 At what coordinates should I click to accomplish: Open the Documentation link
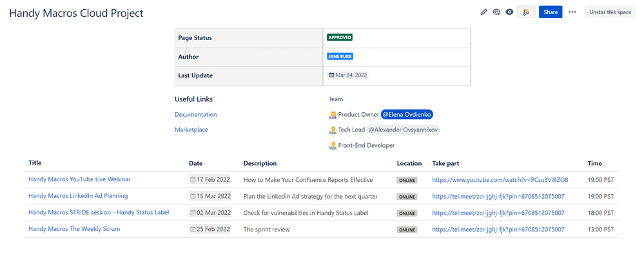click(195, 115)
